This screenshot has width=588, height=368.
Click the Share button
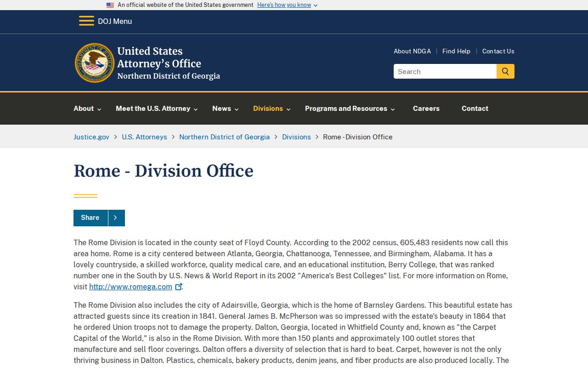tap(99, 218)
